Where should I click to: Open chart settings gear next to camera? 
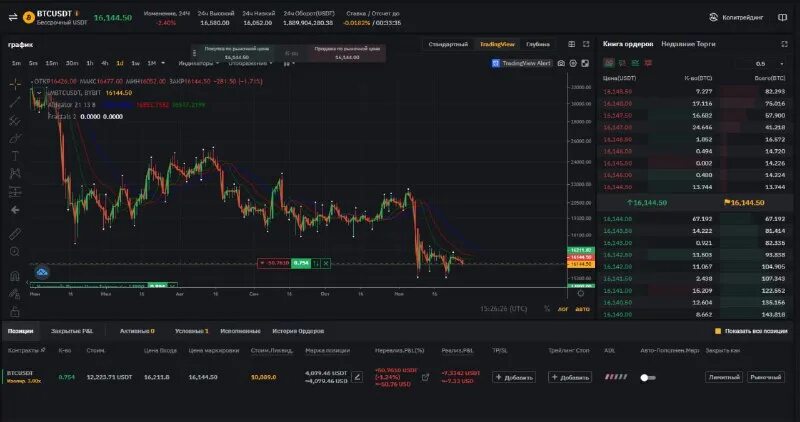573,63
